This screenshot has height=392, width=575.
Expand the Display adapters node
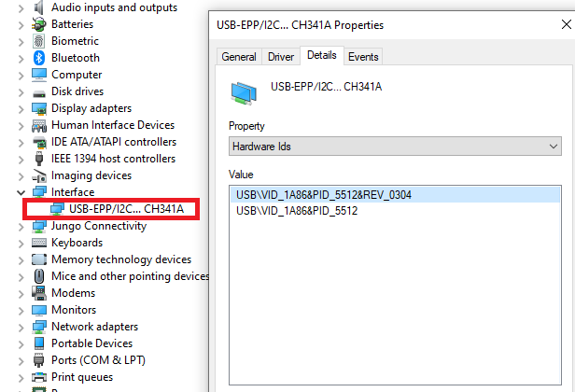(x=21, y=108)
